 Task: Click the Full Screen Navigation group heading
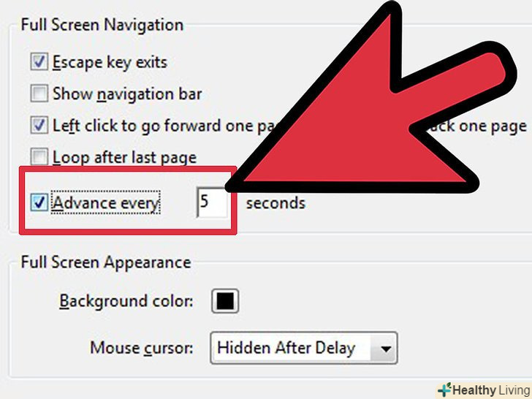[x=102, y=25]
